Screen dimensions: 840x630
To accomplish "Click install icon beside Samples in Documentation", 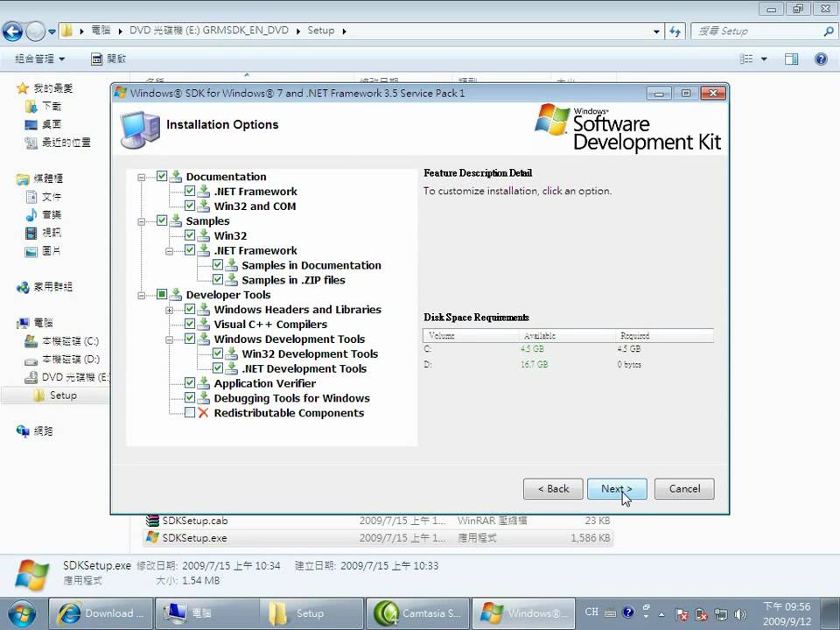I will [x=231, y=264].
